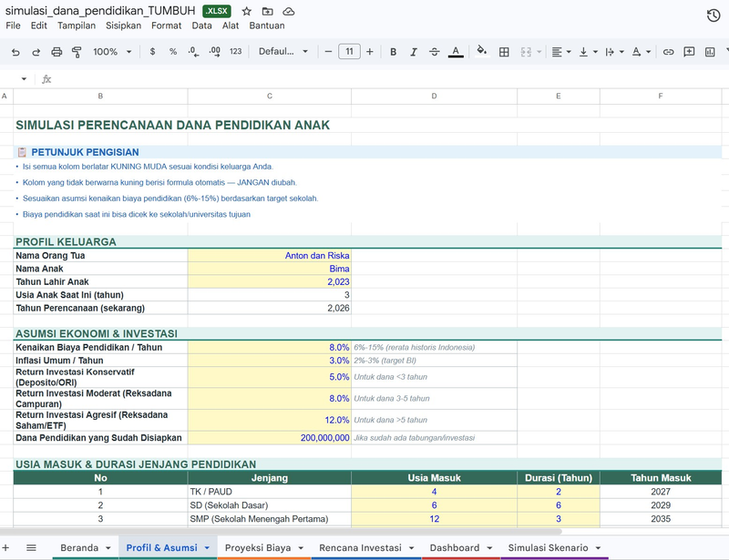Open more number formats 123
The height and width of the screenshot is (560, 729).
(x=236, y=52)
